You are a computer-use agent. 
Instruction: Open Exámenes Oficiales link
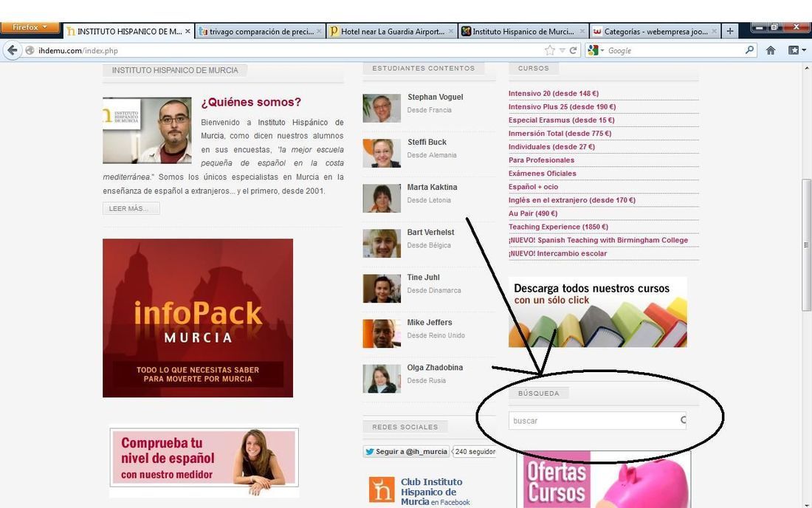[x=543, y=174]
